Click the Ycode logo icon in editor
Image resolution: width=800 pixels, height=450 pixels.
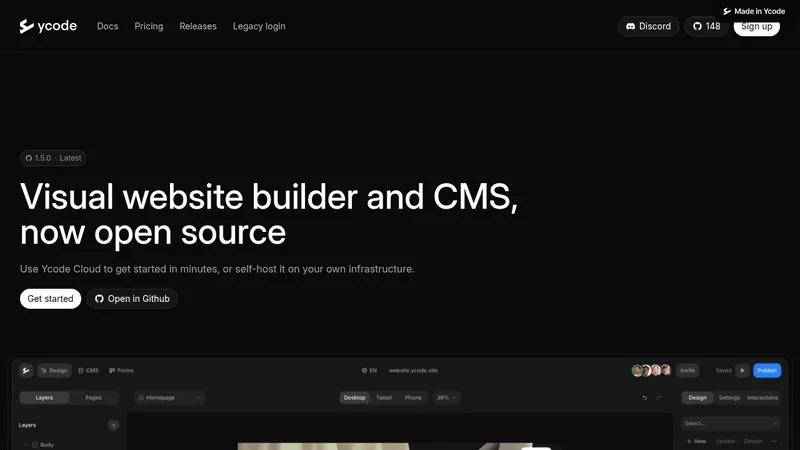tap(26, 370)
